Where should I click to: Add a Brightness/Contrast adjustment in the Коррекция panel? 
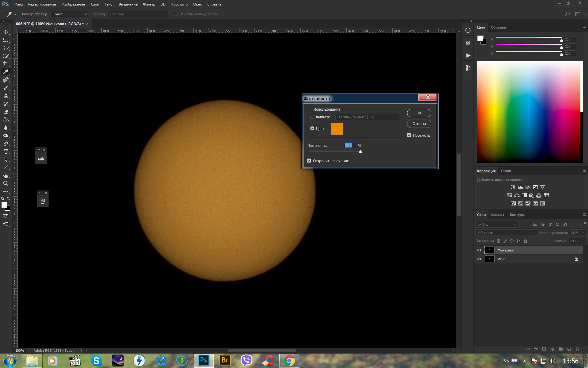coord(513,187)
